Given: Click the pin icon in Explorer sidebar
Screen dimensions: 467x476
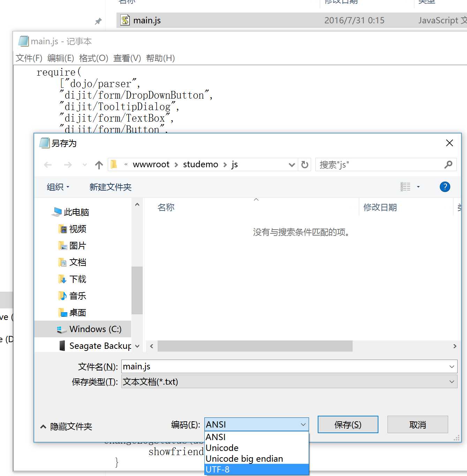Looking at the screenshot, I should click(98, 21).
